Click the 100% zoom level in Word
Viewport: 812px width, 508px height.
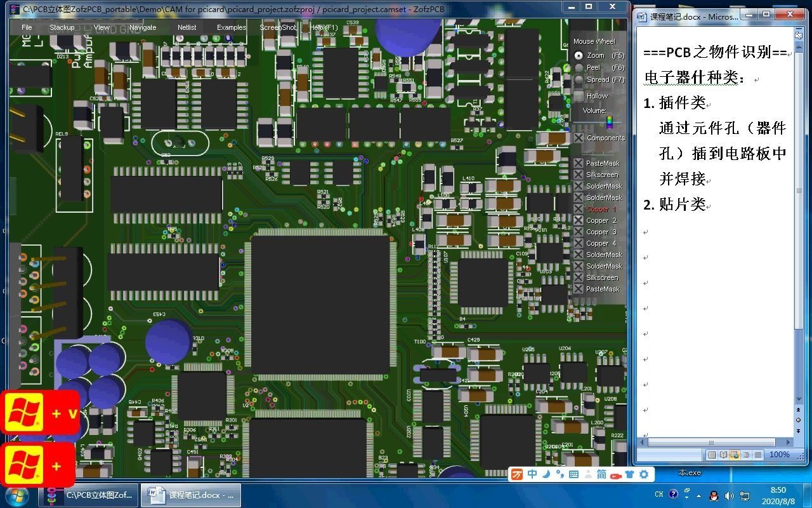click(x=781, y=454)
